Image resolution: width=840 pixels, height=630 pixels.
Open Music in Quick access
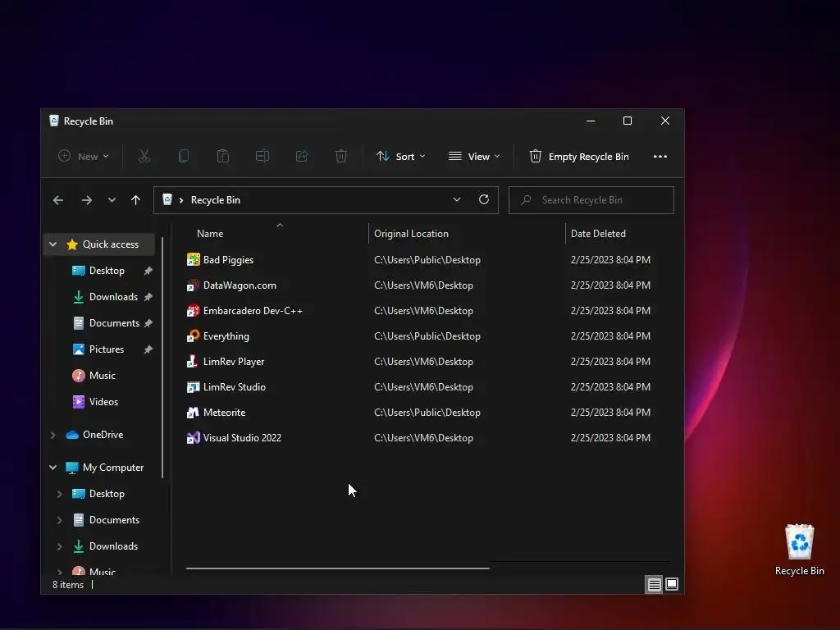click(x=102, y=376)
